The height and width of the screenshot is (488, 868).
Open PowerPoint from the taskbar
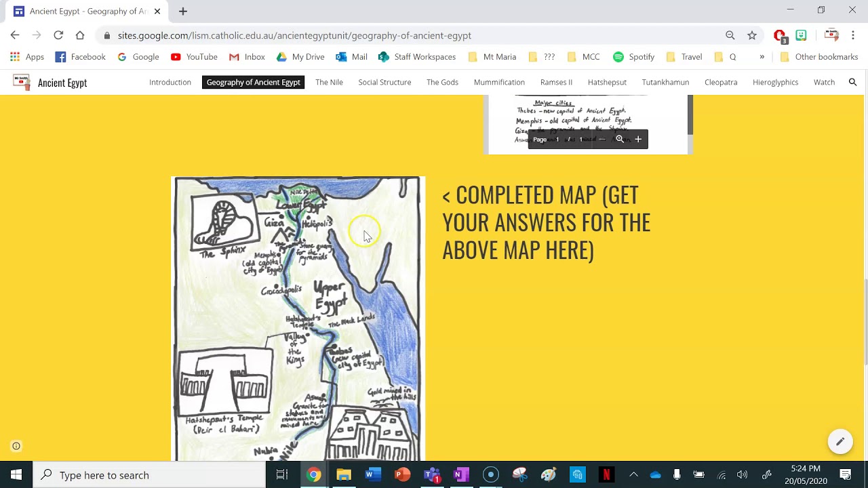coord(403,475)
